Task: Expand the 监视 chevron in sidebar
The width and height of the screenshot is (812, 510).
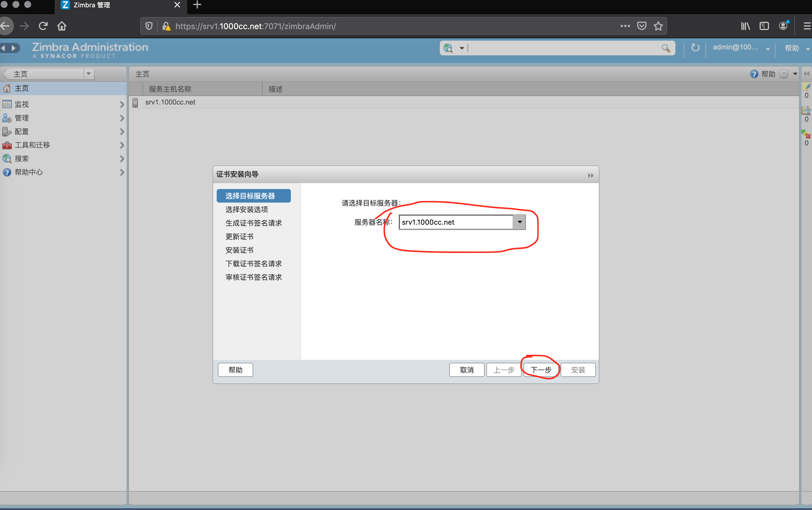Action: click(122, 105)
